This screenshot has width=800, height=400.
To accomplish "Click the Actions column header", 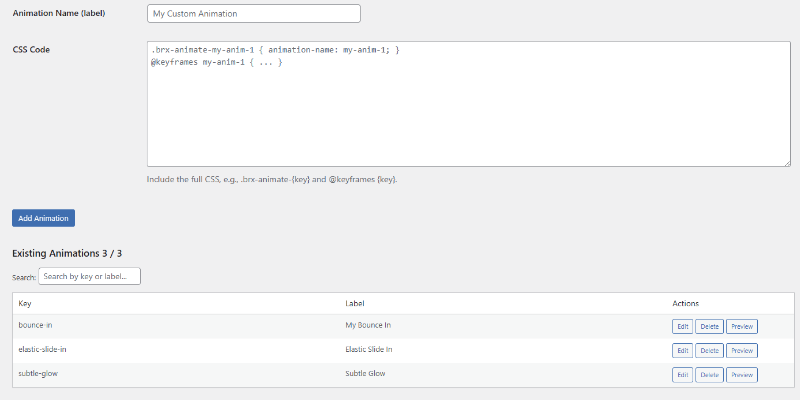I will pyautogui.click(x=685, y=303).
